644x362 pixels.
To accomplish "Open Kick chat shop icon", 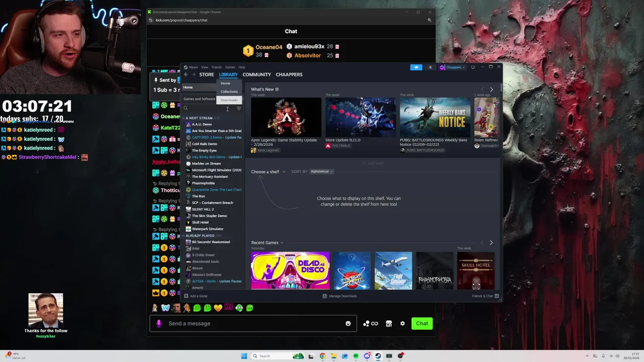I will [388, 323].
